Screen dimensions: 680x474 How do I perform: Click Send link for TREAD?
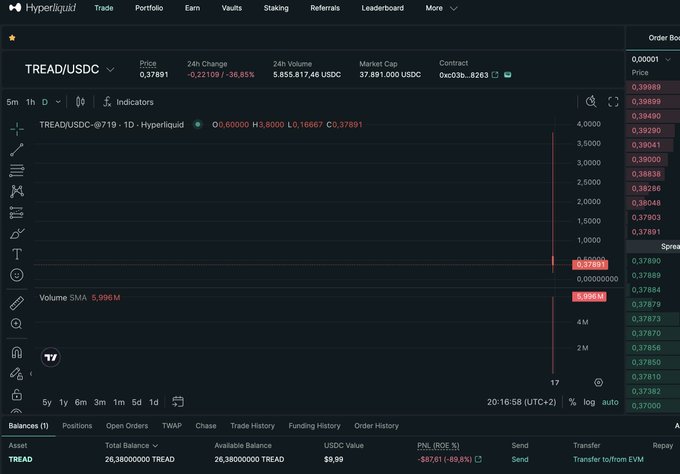(520, 459)
